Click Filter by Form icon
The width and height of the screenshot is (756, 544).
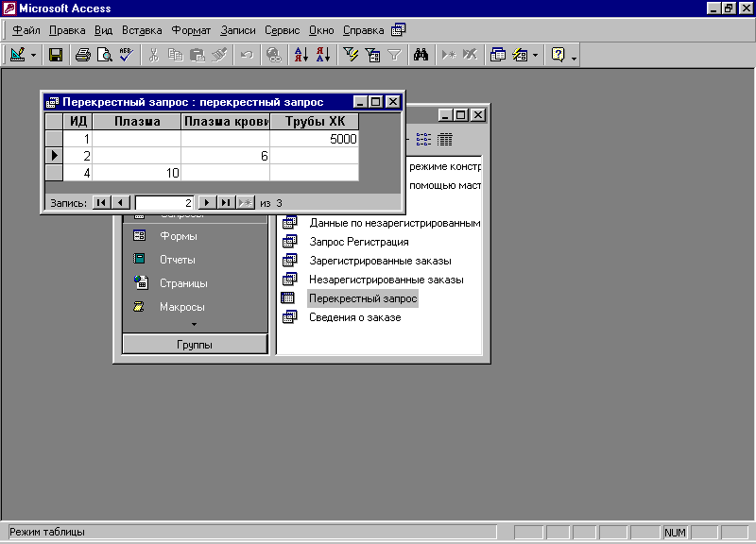coord(372,55)
